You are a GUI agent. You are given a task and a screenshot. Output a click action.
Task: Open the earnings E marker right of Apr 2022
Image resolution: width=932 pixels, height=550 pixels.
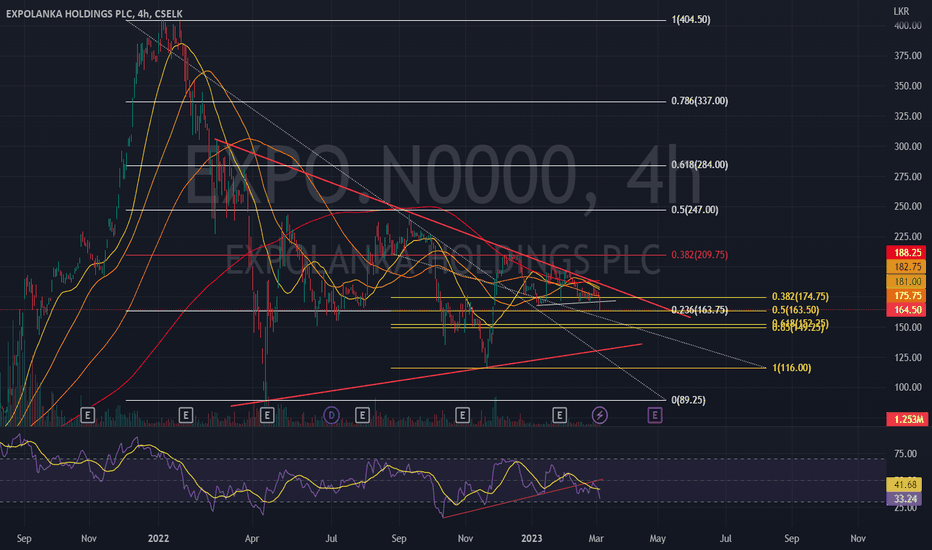(267, 415)
